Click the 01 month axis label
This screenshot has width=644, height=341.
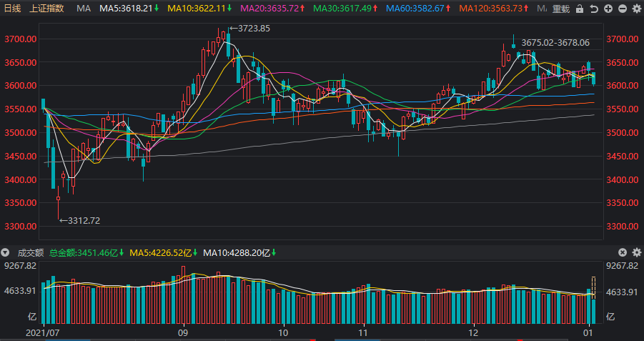(x=590, y=332)
